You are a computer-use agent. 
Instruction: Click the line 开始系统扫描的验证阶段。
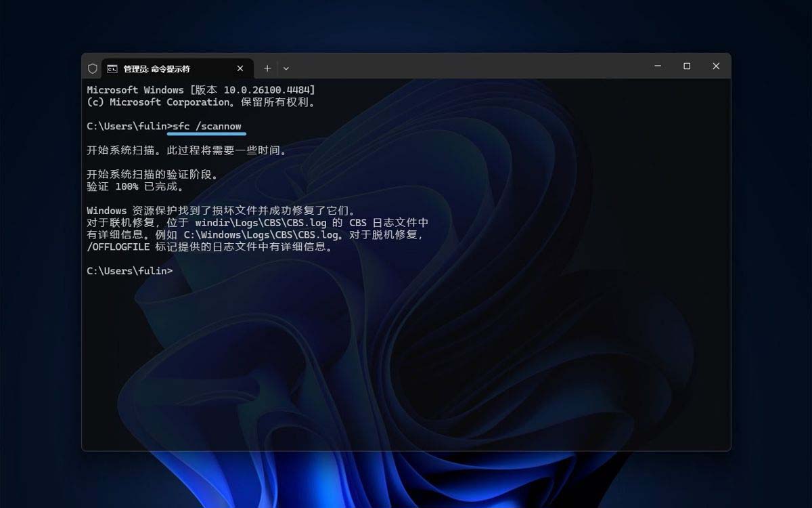(x=153, y=174)
